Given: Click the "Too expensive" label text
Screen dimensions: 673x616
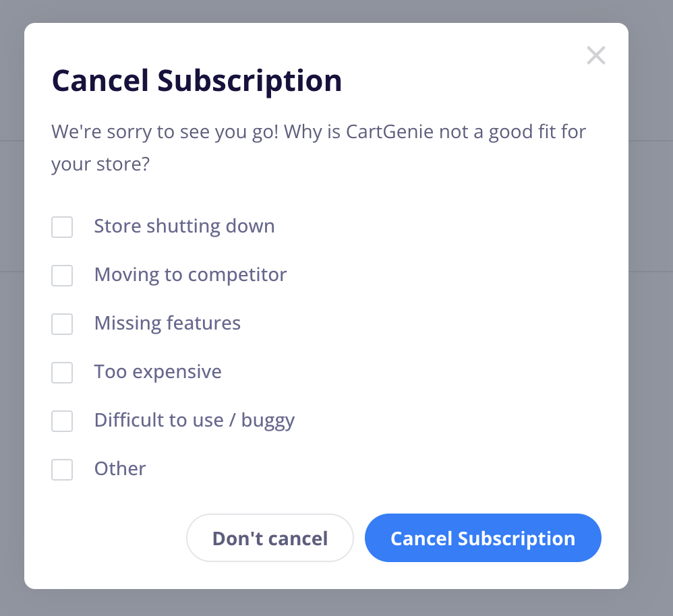Looking at the screenshot, I should coord(158,372).
